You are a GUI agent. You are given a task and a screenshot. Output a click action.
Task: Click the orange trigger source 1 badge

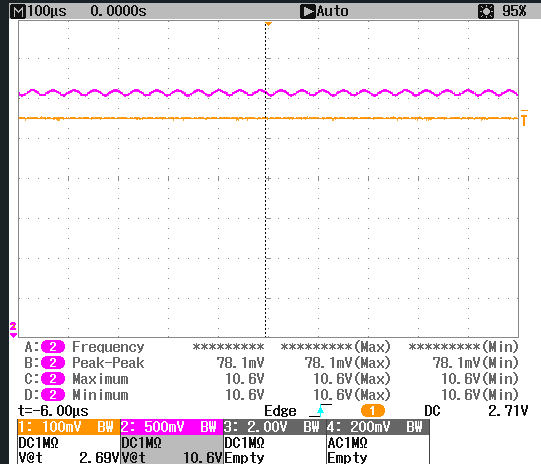coord(373,411)
